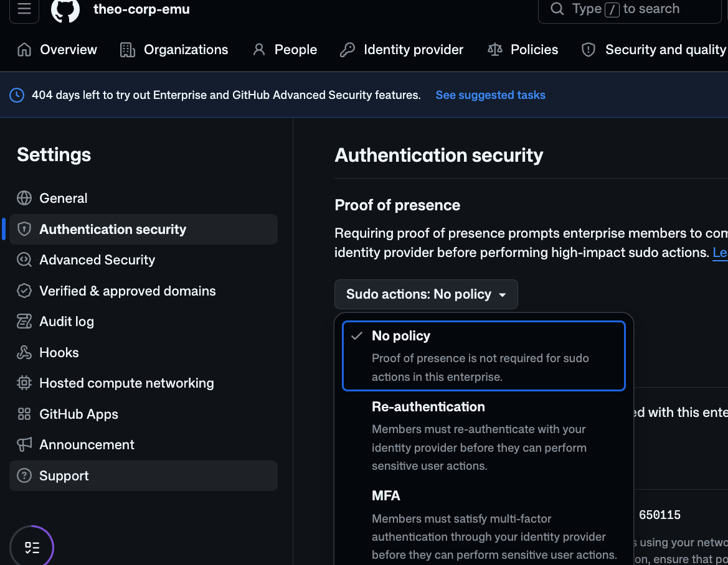This screenshot has height=565, width=728.
Task: Click the General globe icon
Action: (24, 198)
